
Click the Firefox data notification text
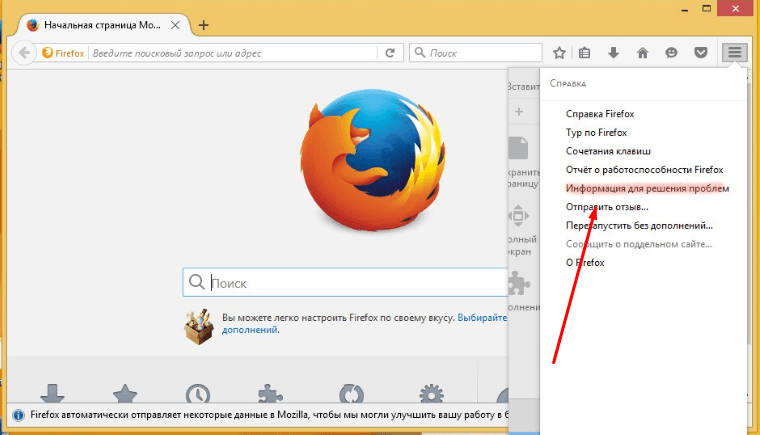pyautogui.click(x=269, y=415)
